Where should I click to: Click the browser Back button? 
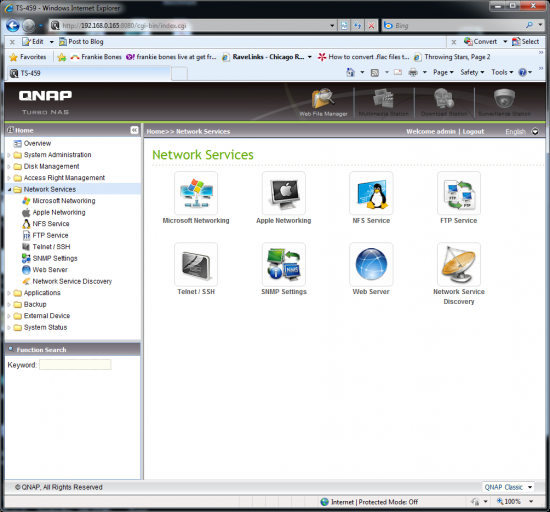(13, 26)
